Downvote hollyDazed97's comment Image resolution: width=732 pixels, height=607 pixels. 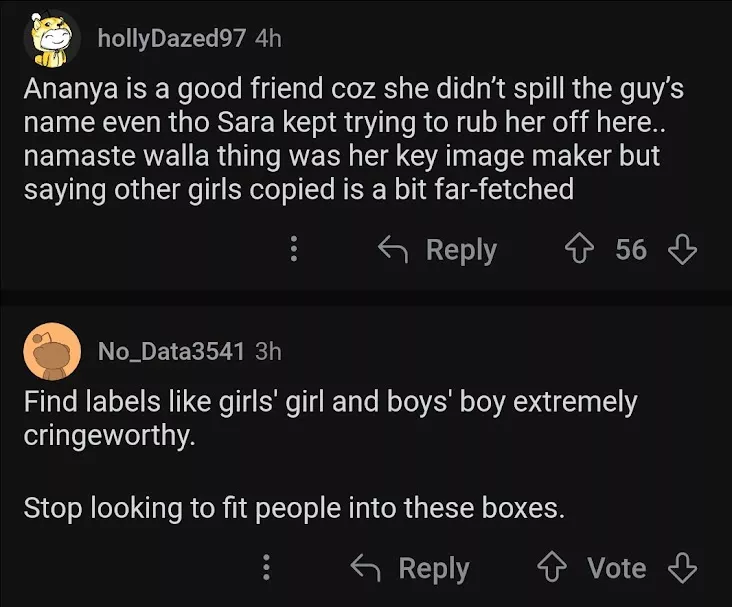point(681,249)
